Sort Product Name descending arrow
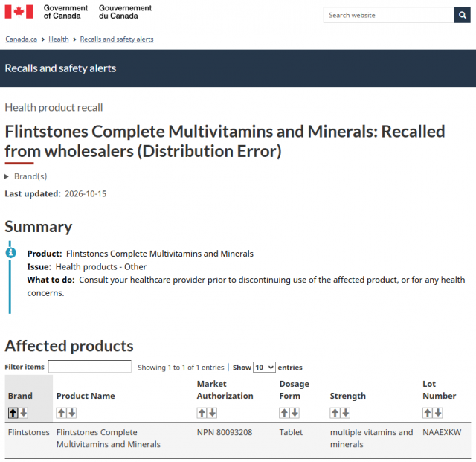Viewport: 476px width, 462px height. coord(72,413)
